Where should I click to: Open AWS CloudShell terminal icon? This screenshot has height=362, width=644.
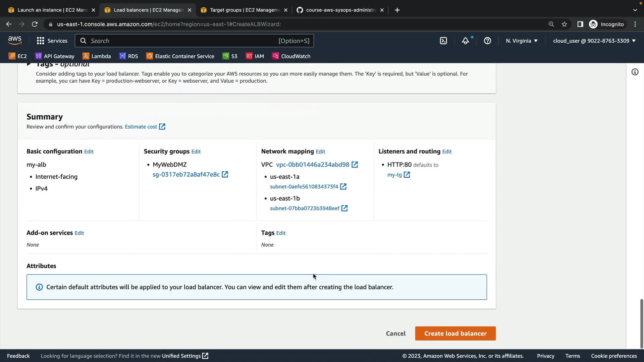click(x=443, y=41)
